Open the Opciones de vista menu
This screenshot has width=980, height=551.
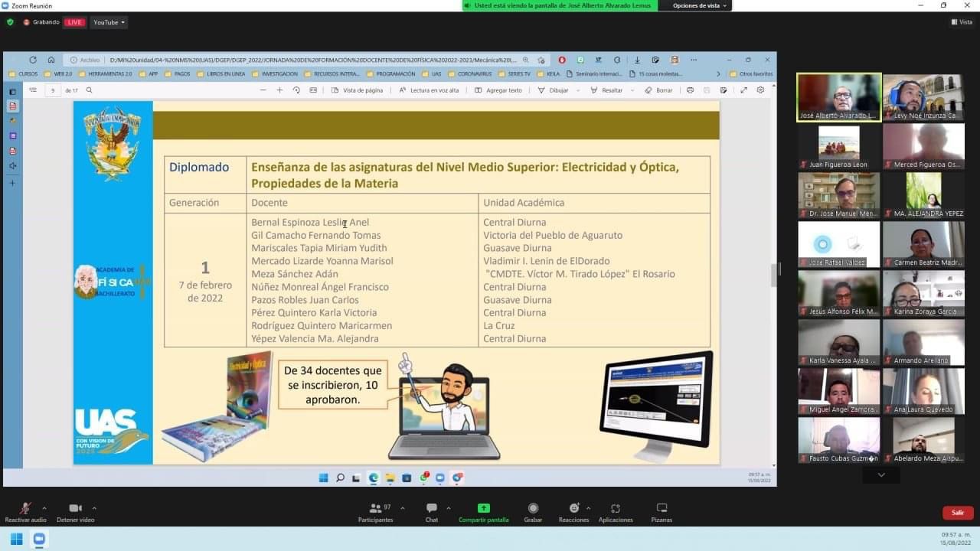pos(700,5)
